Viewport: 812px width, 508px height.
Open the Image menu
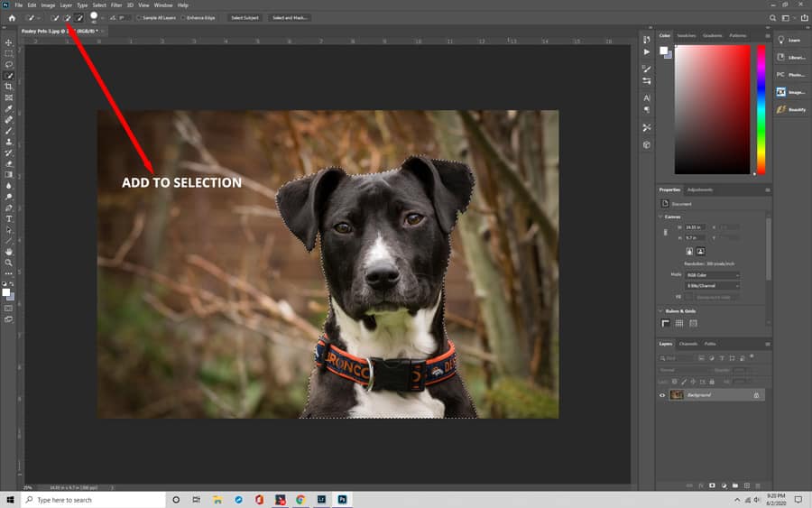point(48,5)
